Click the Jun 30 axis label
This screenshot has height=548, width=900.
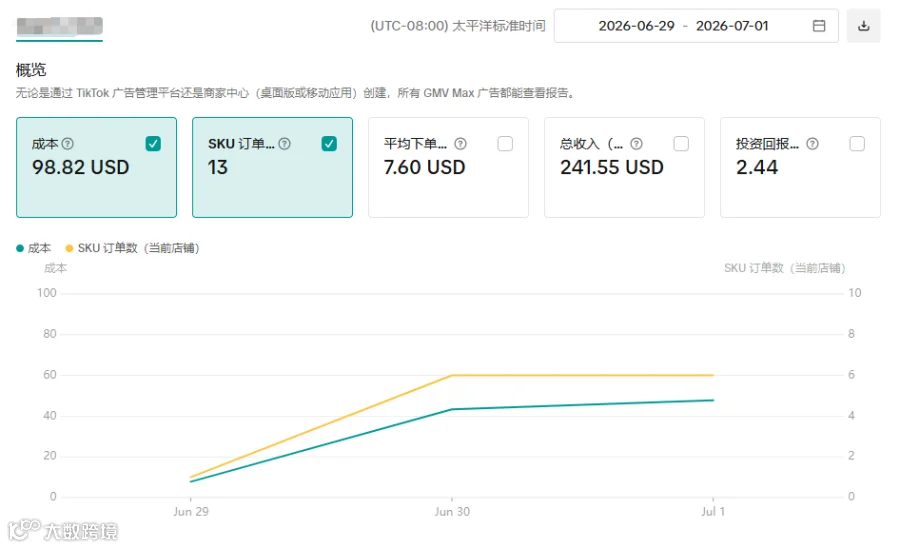coord(452,511)
